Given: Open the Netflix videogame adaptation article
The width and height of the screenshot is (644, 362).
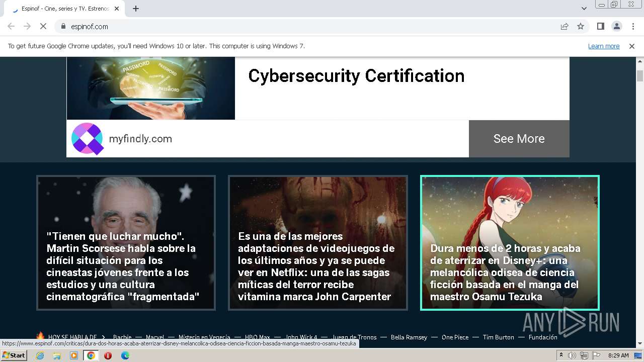Looking at the screenshot, I should (318, 243).
